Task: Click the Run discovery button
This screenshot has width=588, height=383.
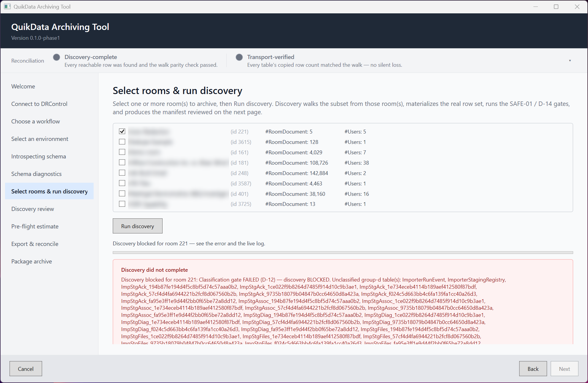Action: click(x=138, y=226)
